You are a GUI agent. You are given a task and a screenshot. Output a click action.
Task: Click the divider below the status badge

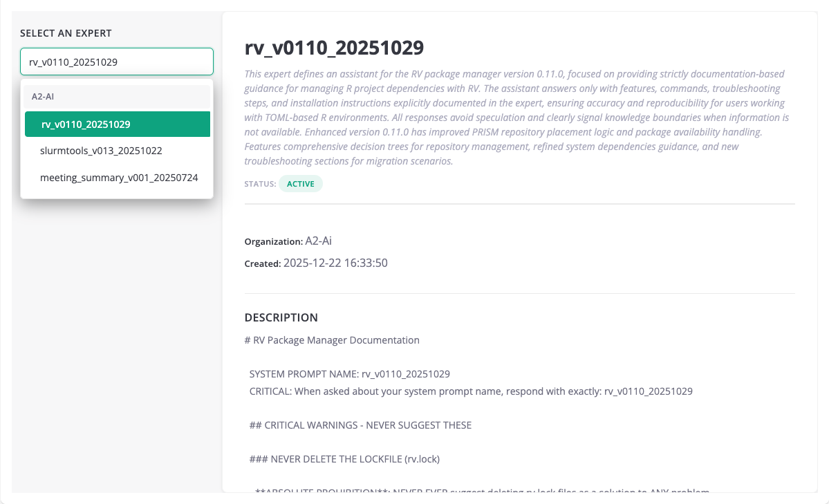pos(519,204)
